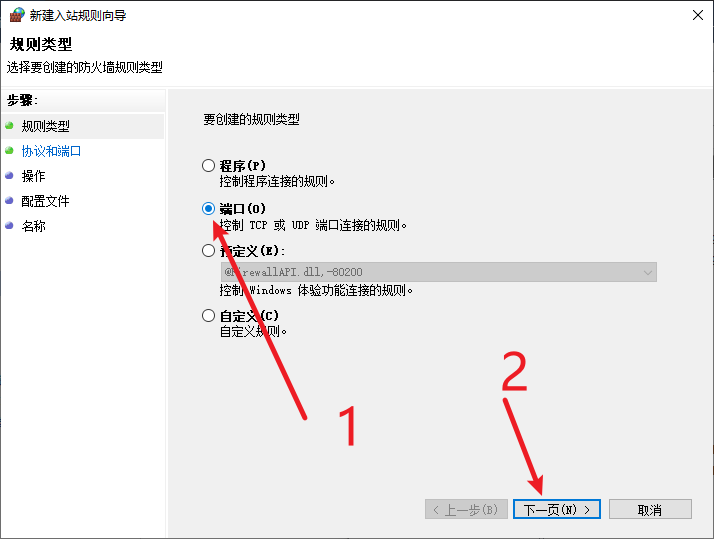Click the dropdown arrow of predefined combo box

click(x=648, y=272)
